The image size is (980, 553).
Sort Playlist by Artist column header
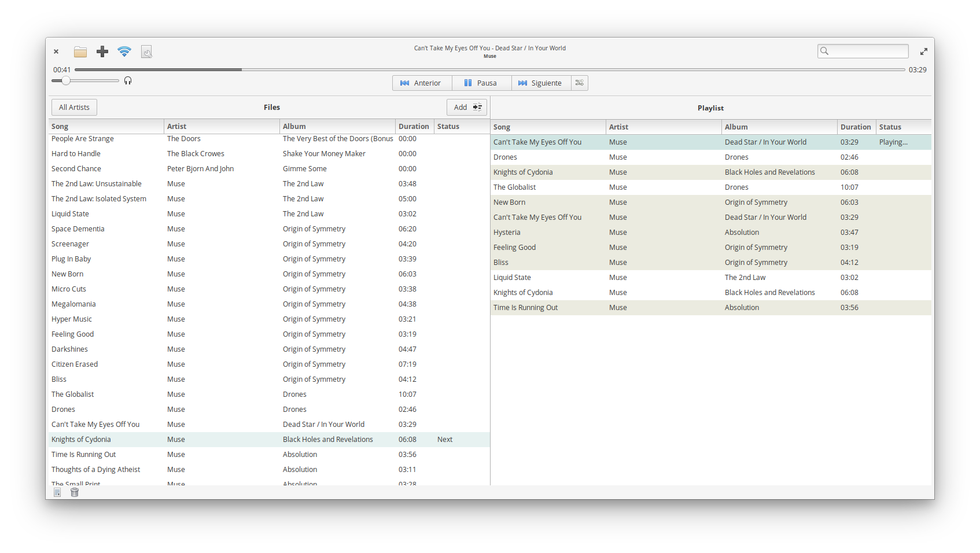(664, 127)
